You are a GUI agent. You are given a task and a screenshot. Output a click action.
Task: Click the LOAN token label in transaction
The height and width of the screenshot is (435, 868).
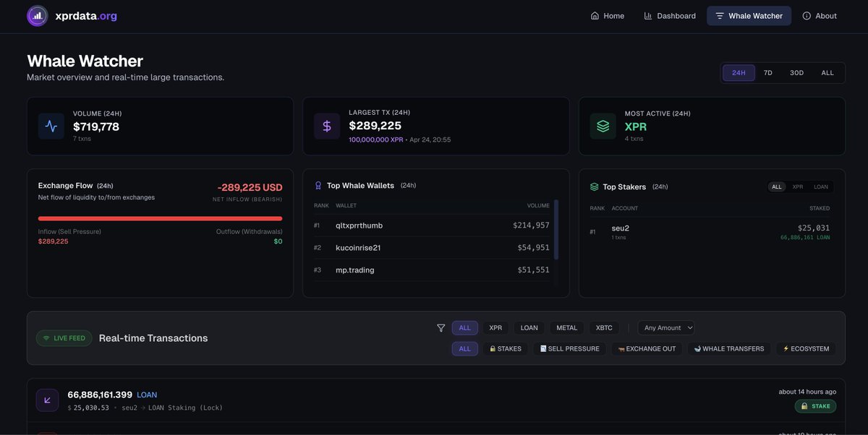point(147,395)
